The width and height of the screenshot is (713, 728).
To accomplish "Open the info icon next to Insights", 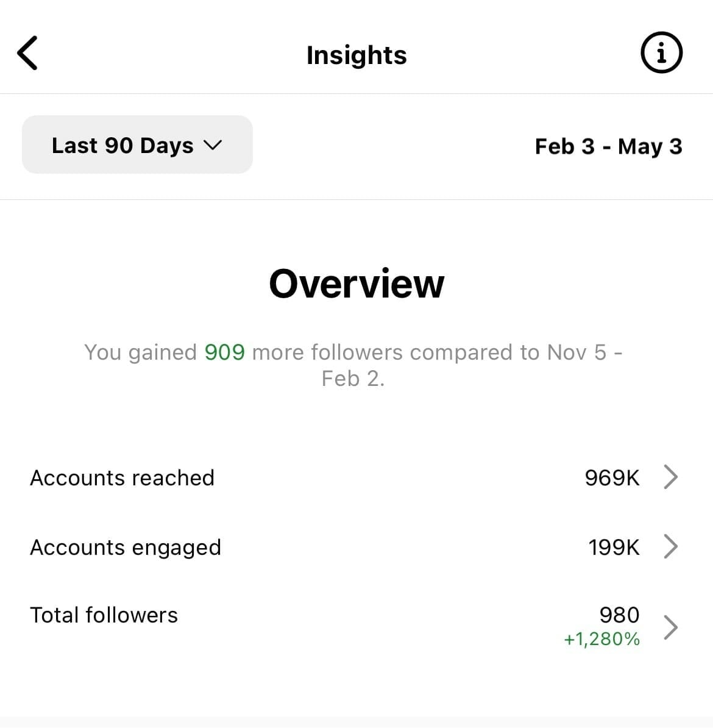I will 661,52.
